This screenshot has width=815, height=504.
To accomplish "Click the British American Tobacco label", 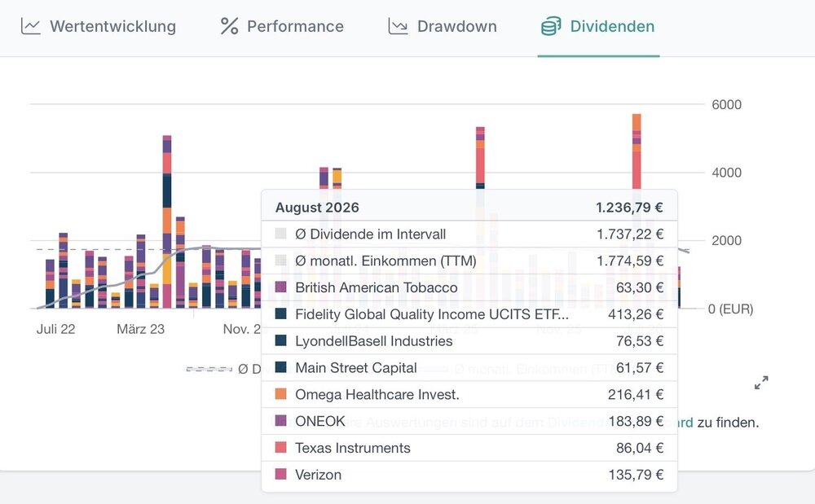I will coord(377,287).
